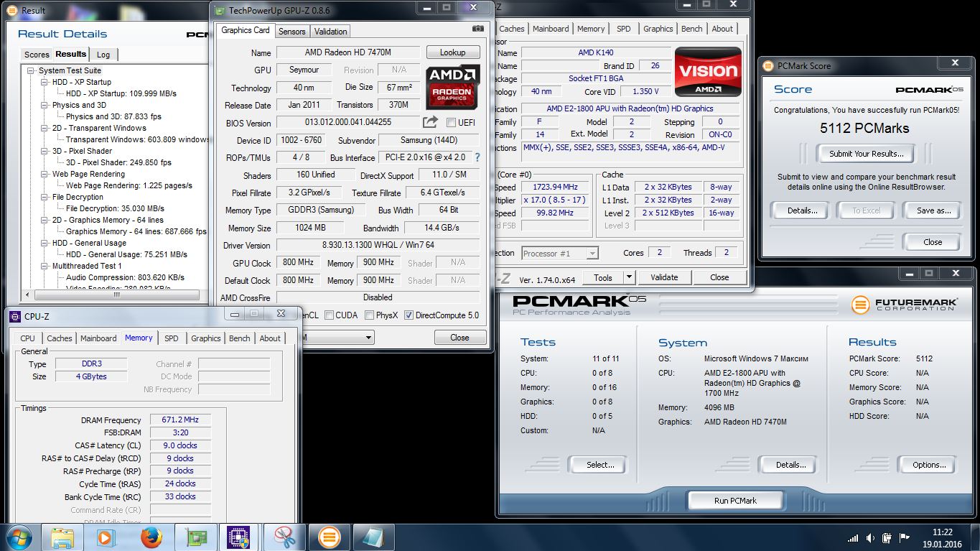
Task: Click the Options... button in PCMark
Action: coord(929,465)
